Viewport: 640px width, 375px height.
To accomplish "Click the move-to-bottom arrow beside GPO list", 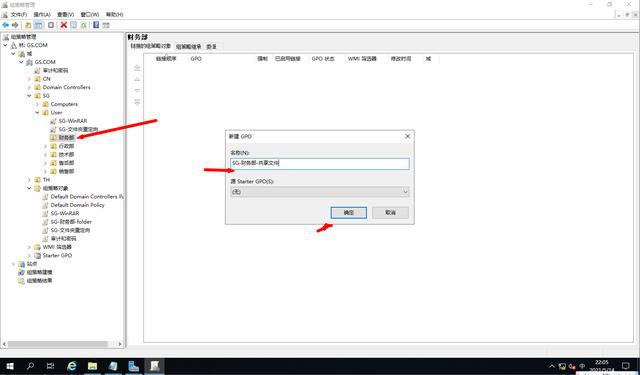I will pos(137,102).
